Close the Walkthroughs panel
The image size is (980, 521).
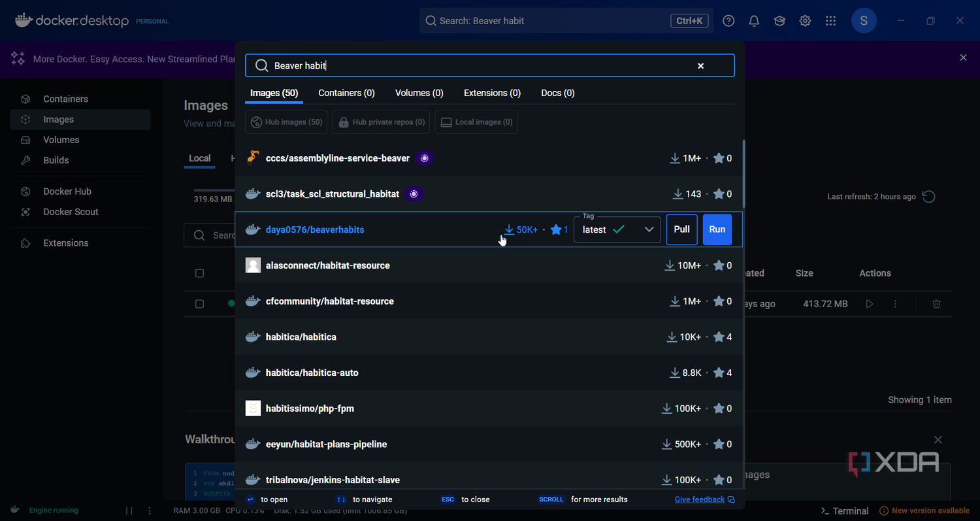938,440
